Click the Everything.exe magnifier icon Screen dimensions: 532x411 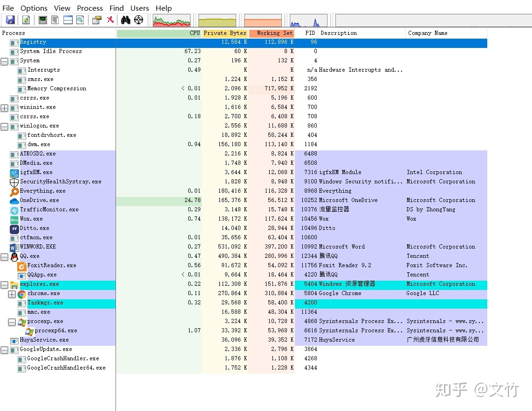[x=14, y=192]
